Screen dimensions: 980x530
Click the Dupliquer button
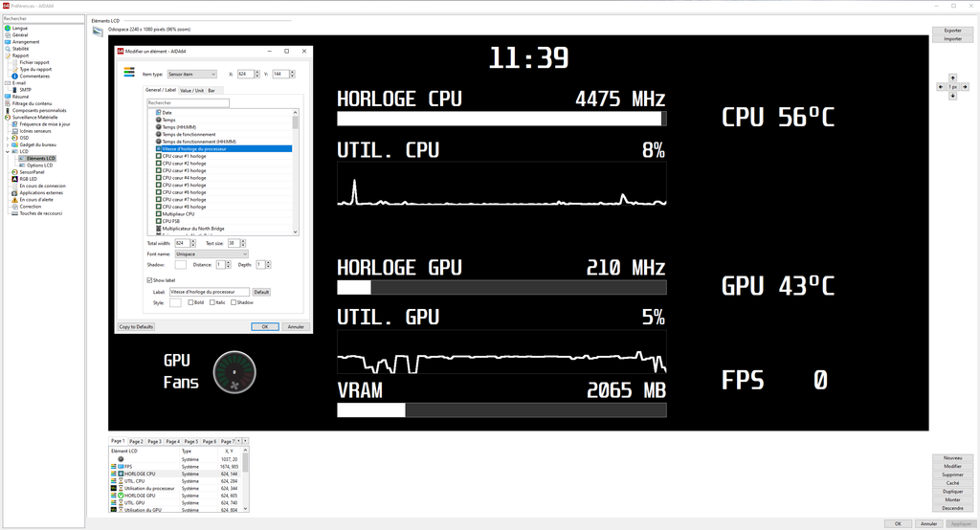coord(952,492)
